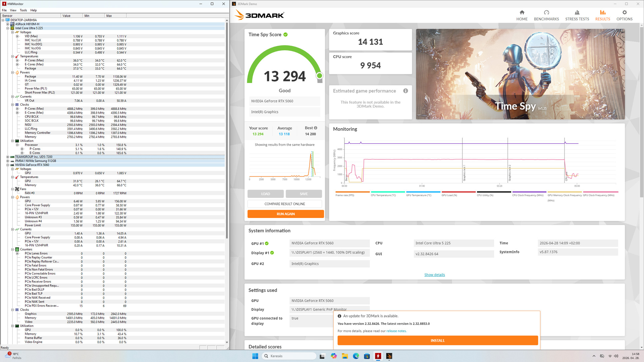
Task: Click Show details under System information
Action: 434,275
